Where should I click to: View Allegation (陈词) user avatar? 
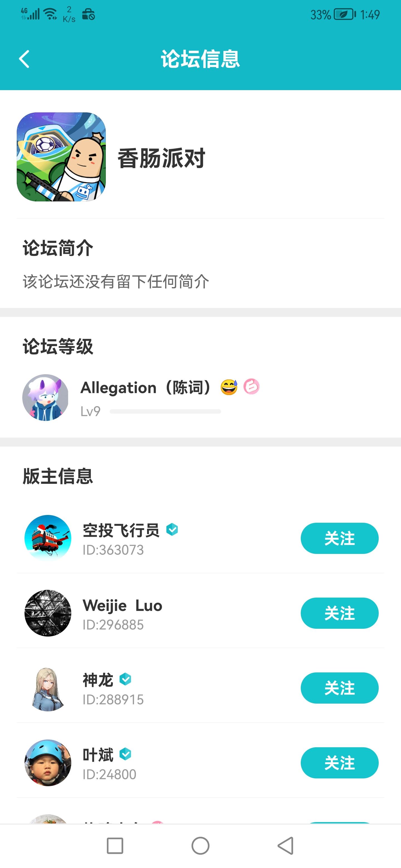(x=45, y=397)
